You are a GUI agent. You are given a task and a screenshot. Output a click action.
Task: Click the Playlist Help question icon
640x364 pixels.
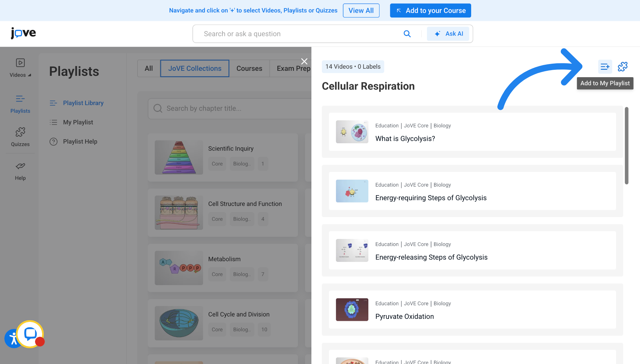[53, 142]
